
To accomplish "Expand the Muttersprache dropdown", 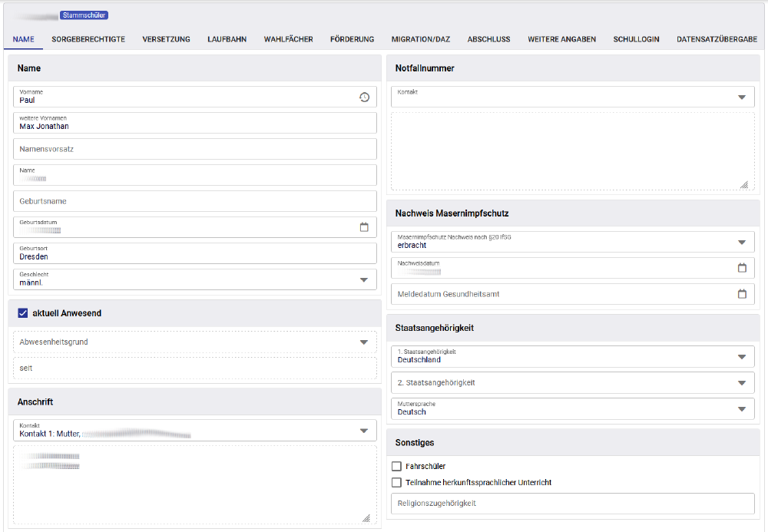I will (x=741, y=409).
